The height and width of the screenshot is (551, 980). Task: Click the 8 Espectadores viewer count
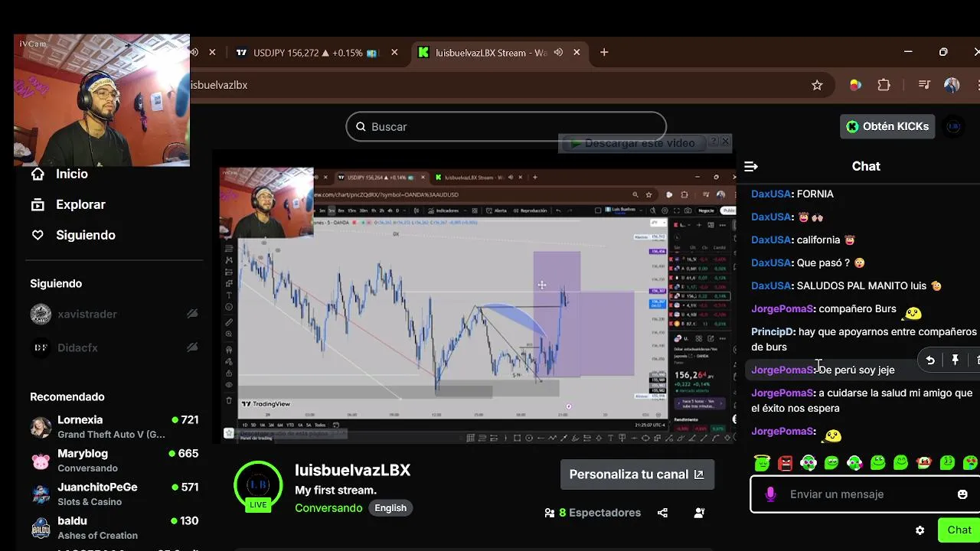click(593, 513)
